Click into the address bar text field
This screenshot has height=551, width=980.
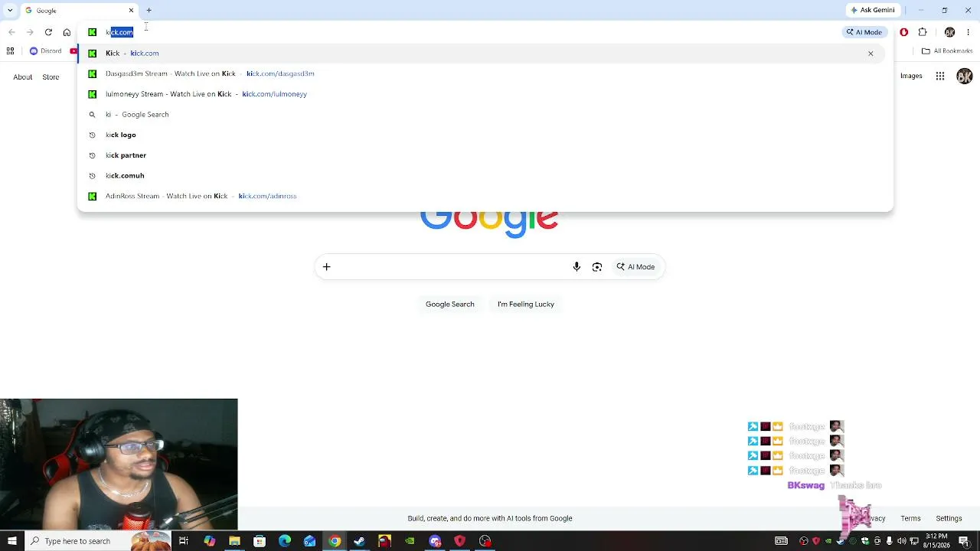tap(459, 32)
